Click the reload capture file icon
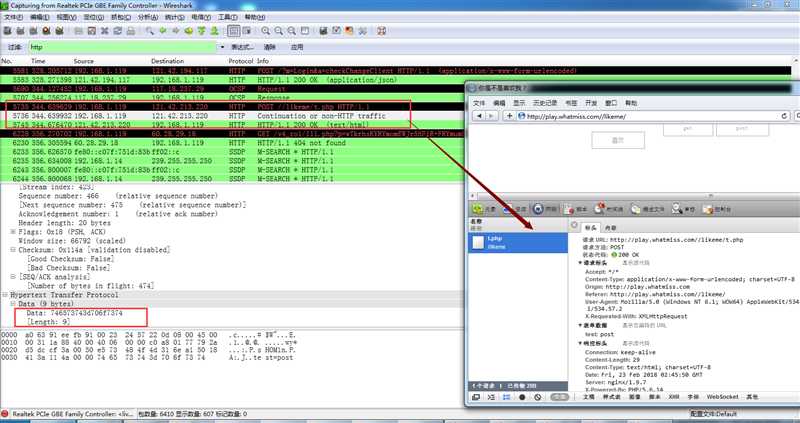Screen dimensions: 800x423 [x=117, y=31]
